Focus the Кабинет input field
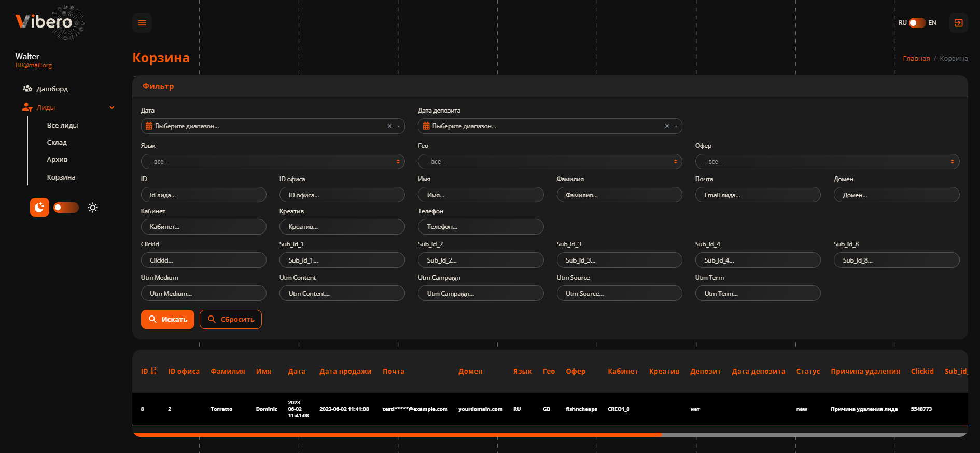The width and height of the screenshot is (980, 453). coord(203,227)
